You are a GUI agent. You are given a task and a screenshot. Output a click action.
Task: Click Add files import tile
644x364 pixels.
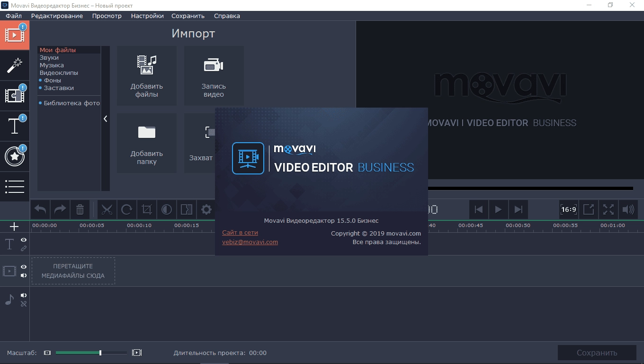point(147,76)
